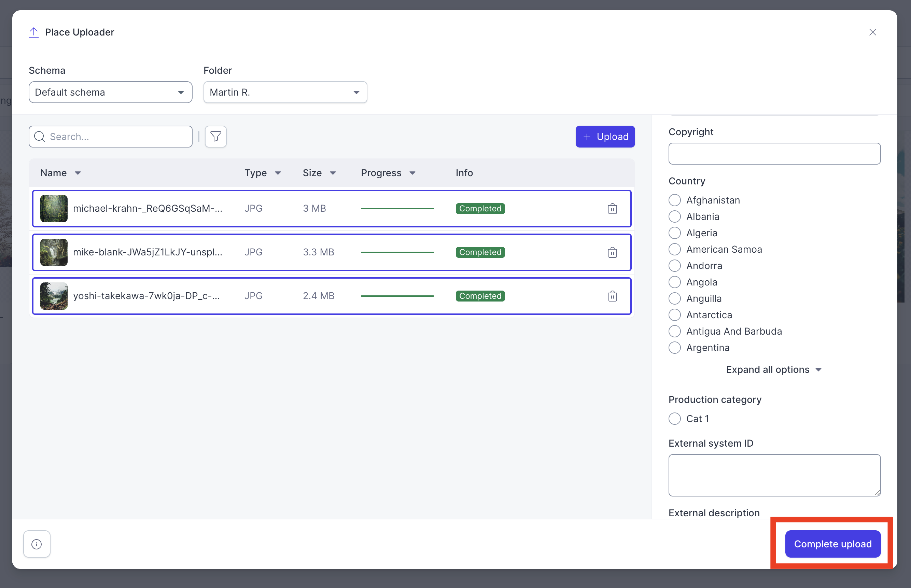Select Argentina as country
Viewport: 911px width, 588px height.
point(675,348)
